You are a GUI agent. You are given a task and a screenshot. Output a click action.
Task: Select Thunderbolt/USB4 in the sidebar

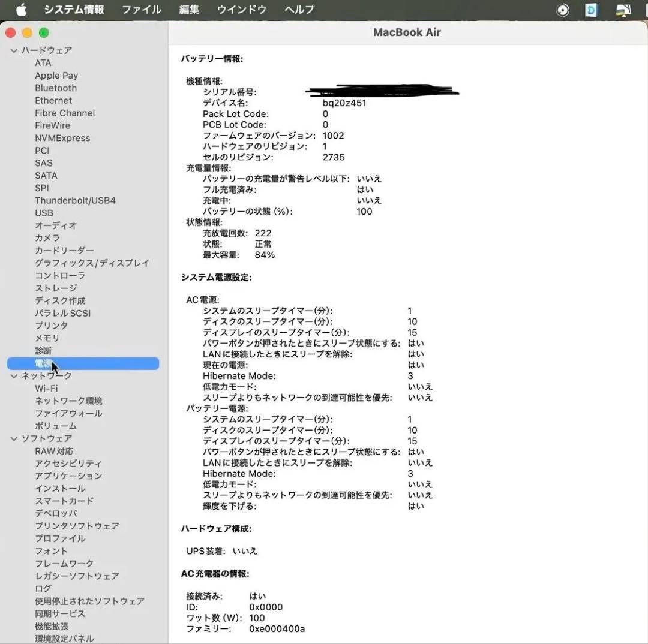75,200
